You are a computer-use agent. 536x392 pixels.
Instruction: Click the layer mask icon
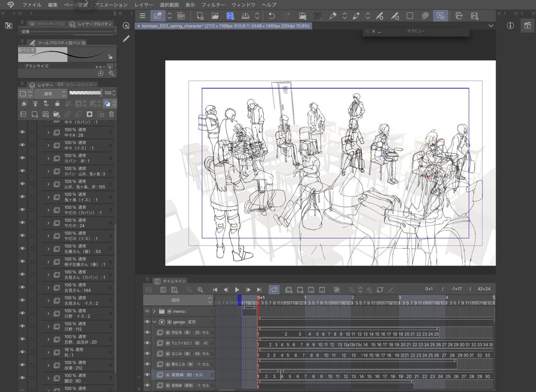pos(89,114)
